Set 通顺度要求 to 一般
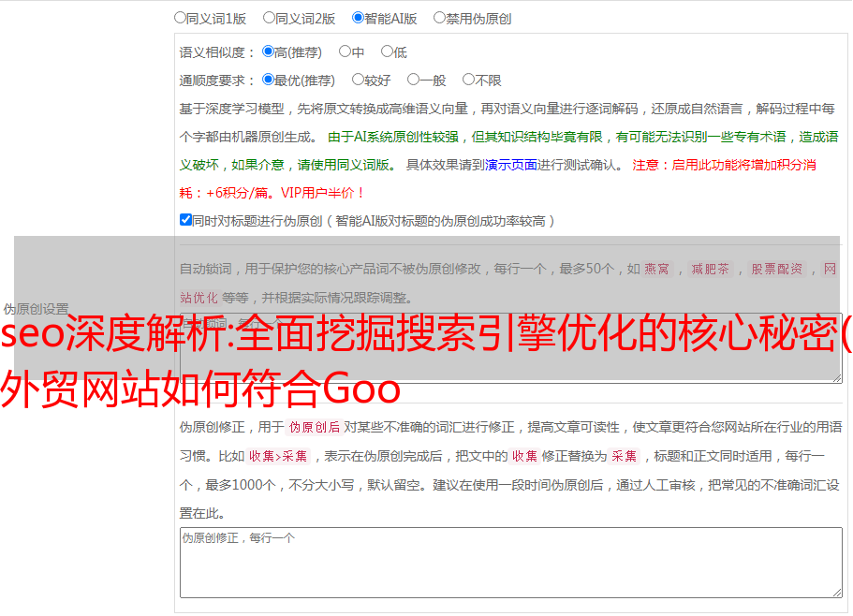This screenshot has height=616, width=853. click(413, 80)
